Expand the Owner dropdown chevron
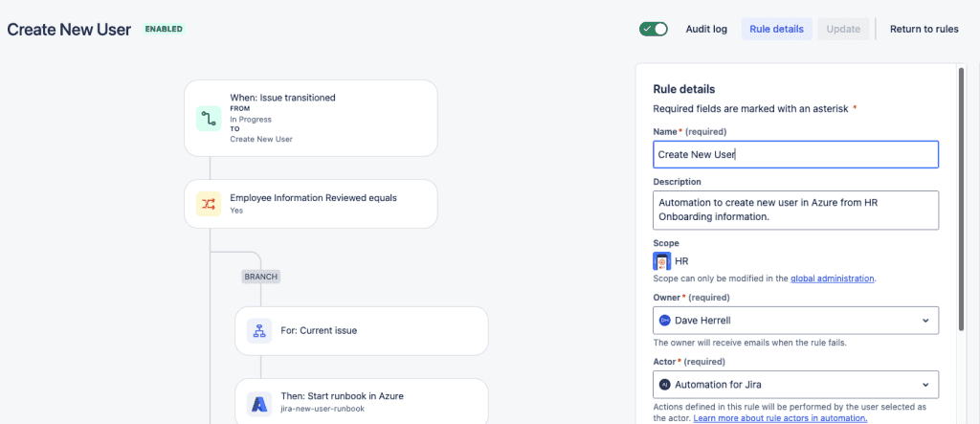The image size is (980, 424). (925, 321)
